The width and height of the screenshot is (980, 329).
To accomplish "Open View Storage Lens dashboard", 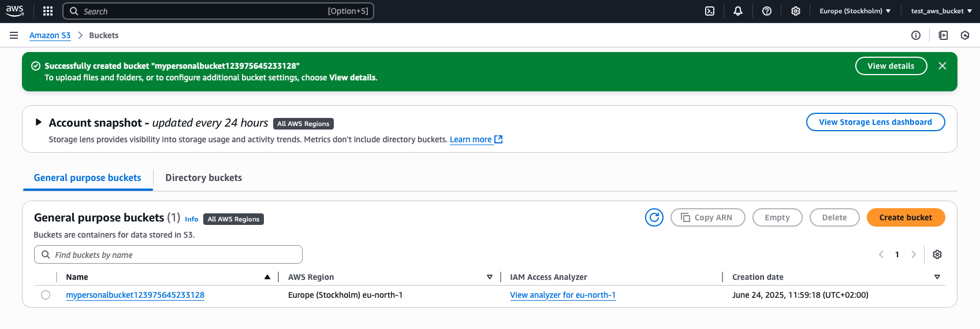I will point(875,122).
